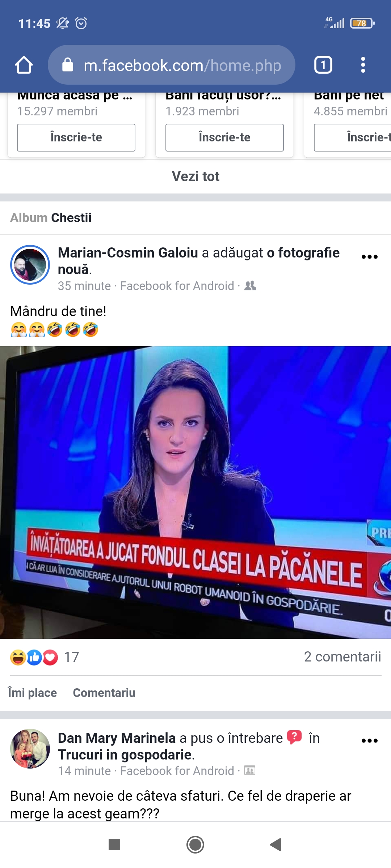Open the 2 comentarii link
The image size is (391, 868).
(x=342, y=657)
